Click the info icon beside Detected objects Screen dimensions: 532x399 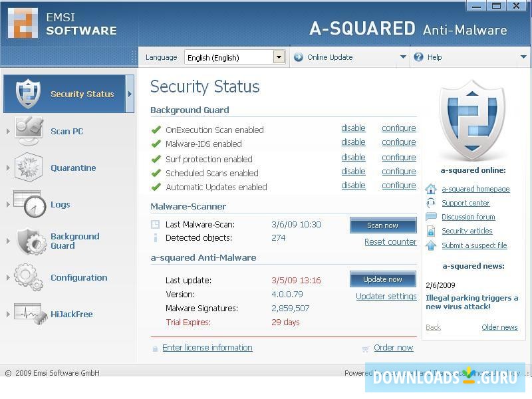(156, 237)
